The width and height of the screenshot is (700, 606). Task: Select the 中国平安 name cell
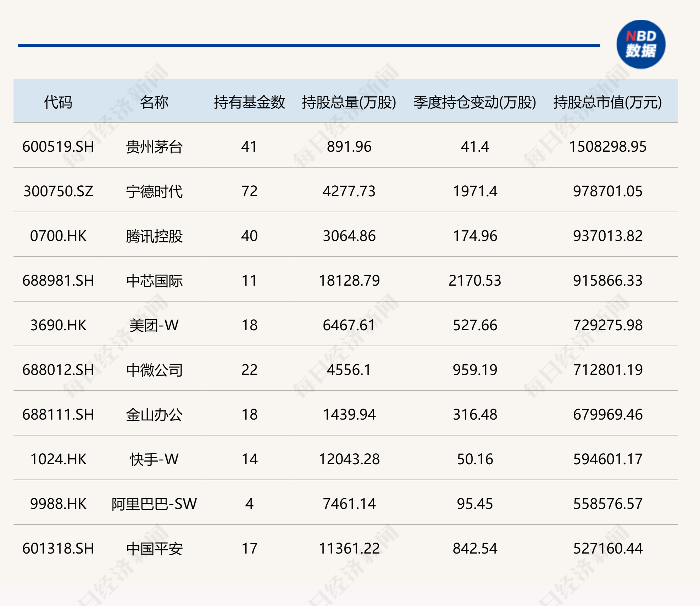point(154,549)
